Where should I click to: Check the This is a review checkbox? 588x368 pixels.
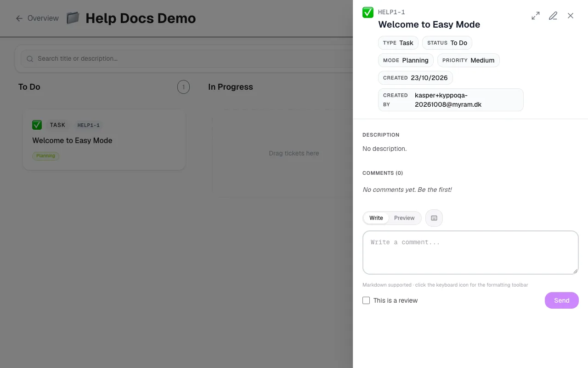pos(366,300)
